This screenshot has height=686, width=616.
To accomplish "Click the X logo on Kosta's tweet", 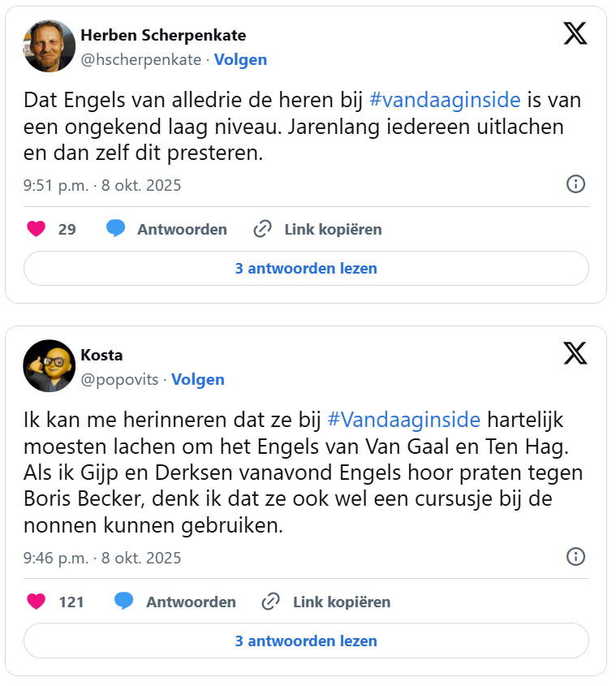I will coord(575,353).
